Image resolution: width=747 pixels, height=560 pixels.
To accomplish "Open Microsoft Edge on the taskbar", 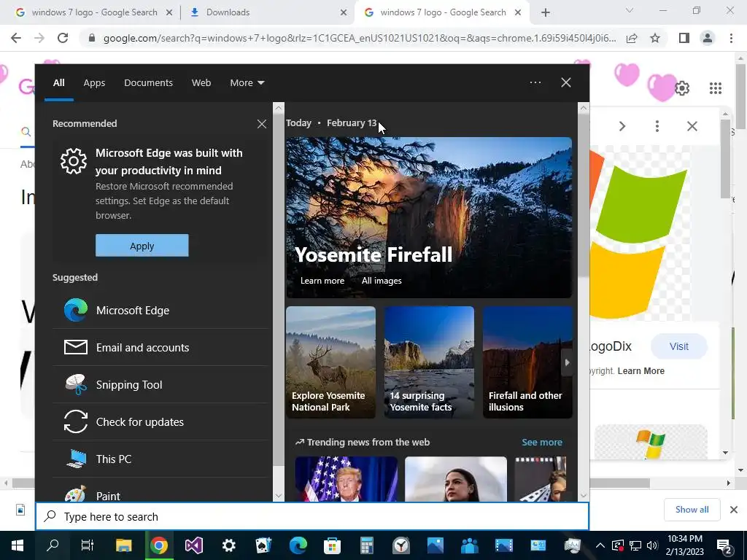I will tap(298, 545).
